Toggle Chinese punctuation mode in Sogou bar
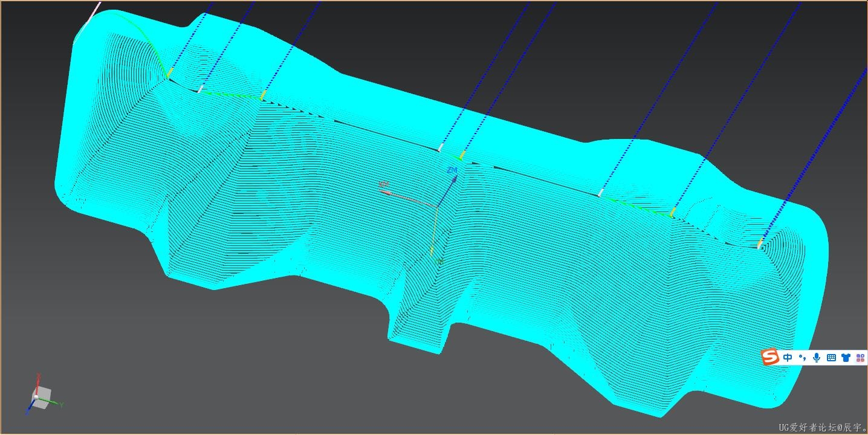The height and width of the screenshot is (435, 868). tap(803, 358)
